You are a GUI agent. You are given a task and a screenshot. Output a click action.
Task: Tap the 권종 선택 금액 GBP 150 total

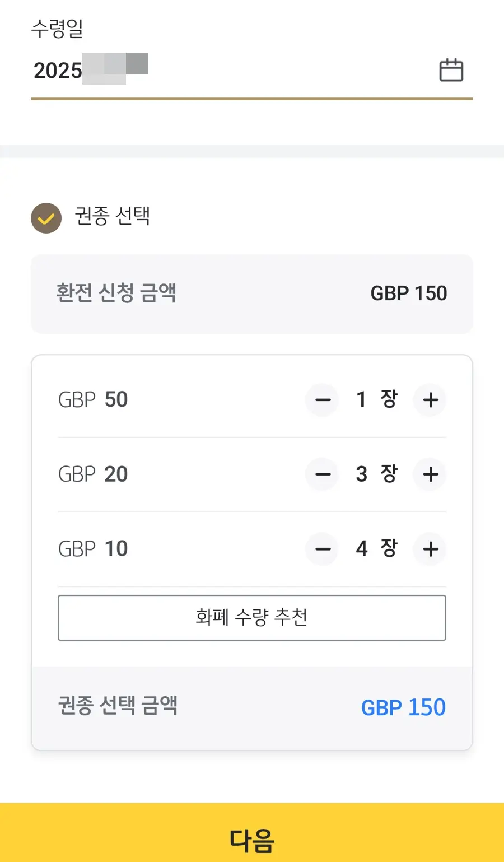coord(403,707)
